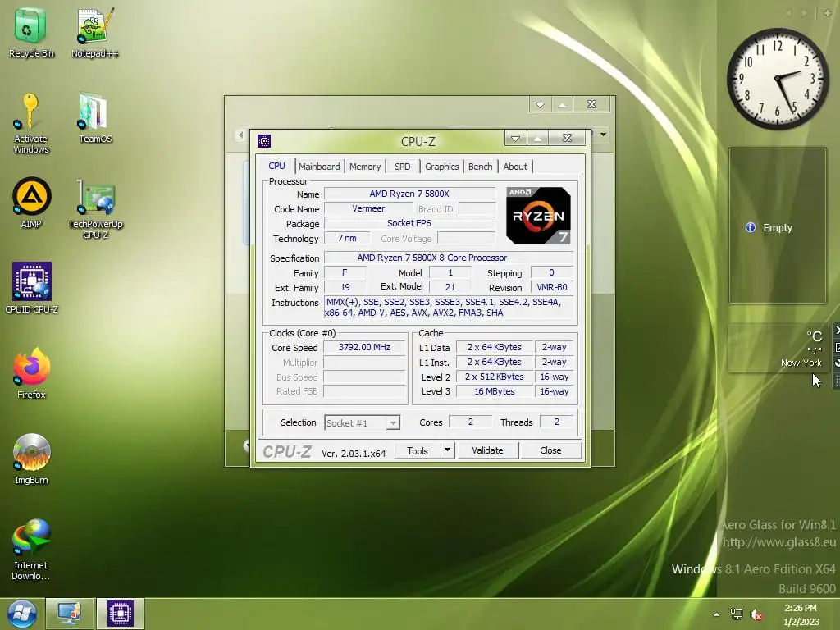Click the weather gadget close X
The width and height of the screenshot is (840, 630).
[836, 331]
